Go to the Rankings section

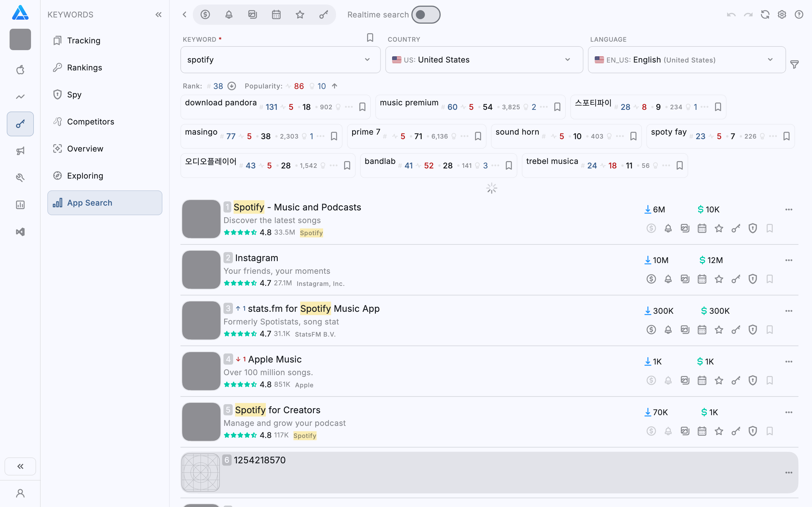pyautogui.click(x=85, y=68)
